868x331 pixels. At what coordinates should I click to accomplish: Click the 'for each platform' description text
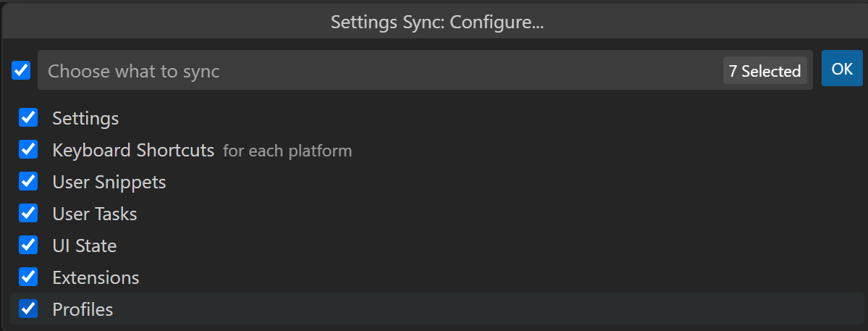[287, 151]
